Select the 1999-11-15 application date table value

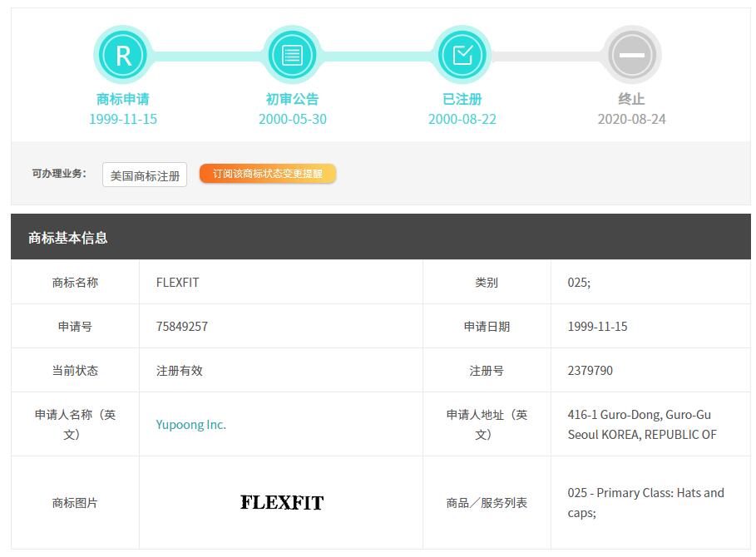pos(597,327)
